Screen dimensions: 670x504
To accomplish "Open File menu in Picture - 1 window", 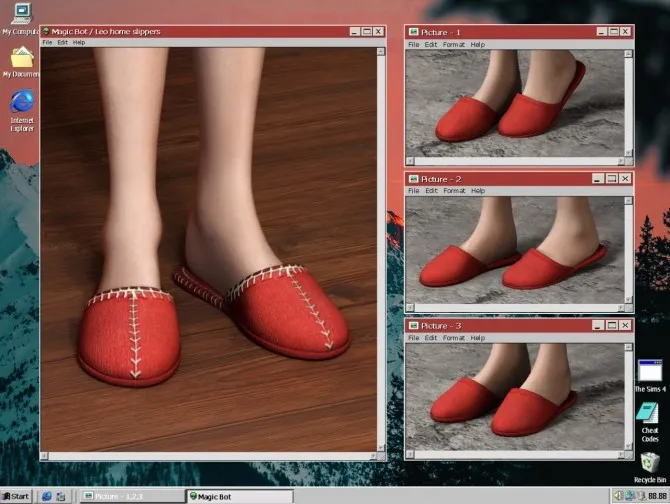I will point(413,44).
